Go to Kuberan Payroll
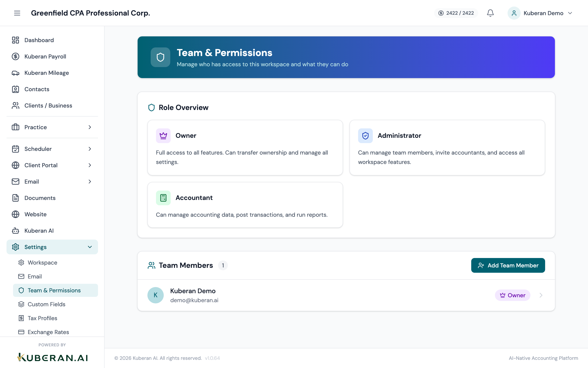 coord(52,56)
